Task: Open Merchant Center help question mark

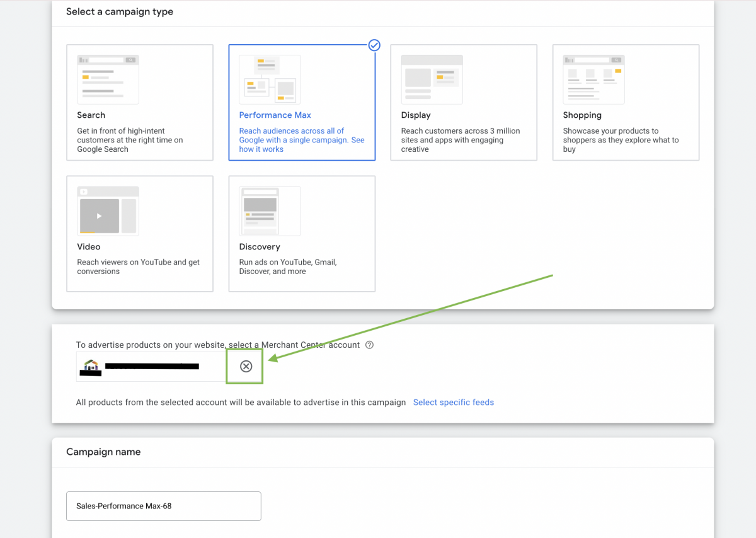Action: (370, 345)
